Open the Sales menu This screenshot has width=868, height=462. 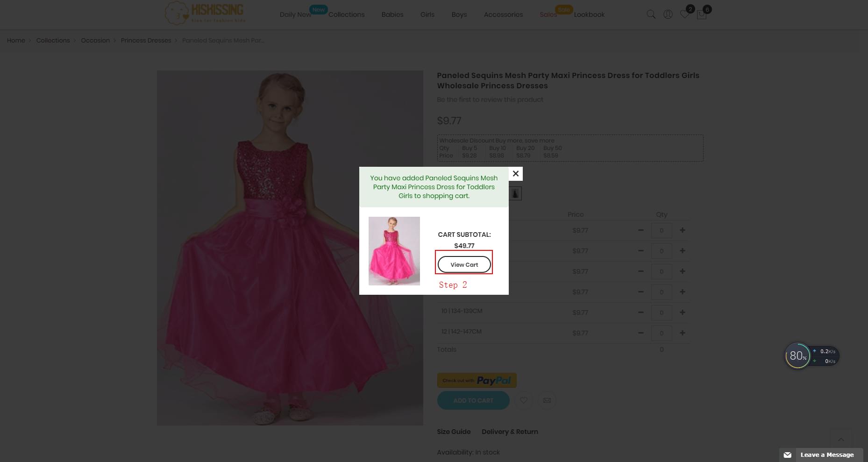click(548, 14)
